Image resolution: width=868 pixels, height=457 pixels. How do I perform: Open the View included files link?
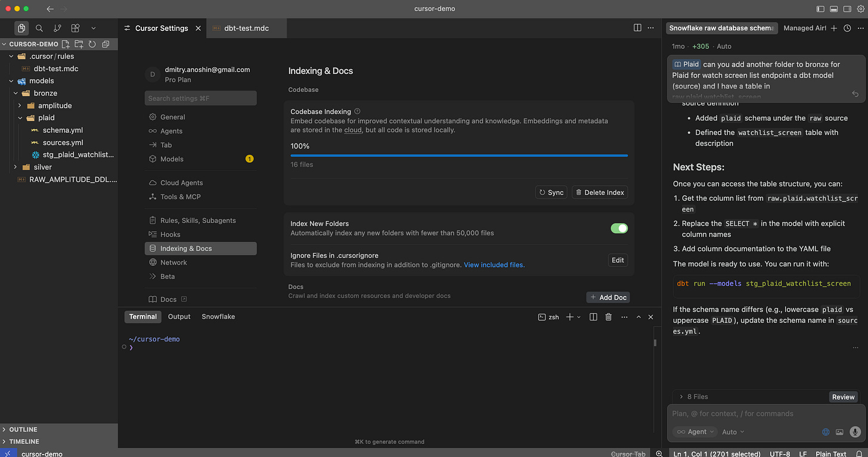click(x=494, y=265)
